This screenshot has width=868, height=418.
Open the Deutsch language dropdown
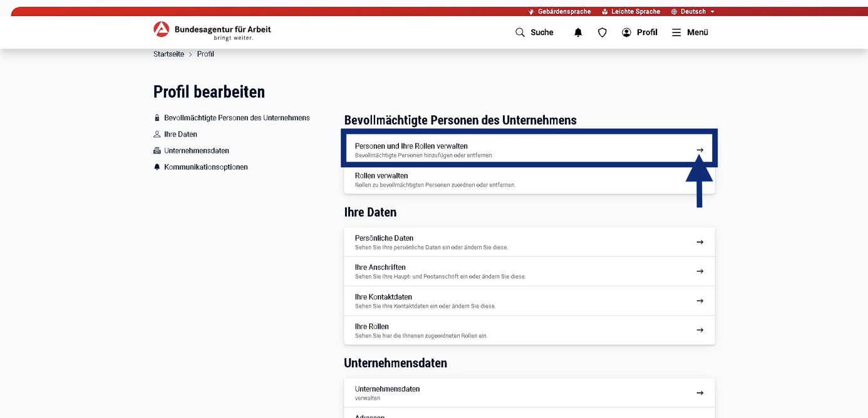693,11
